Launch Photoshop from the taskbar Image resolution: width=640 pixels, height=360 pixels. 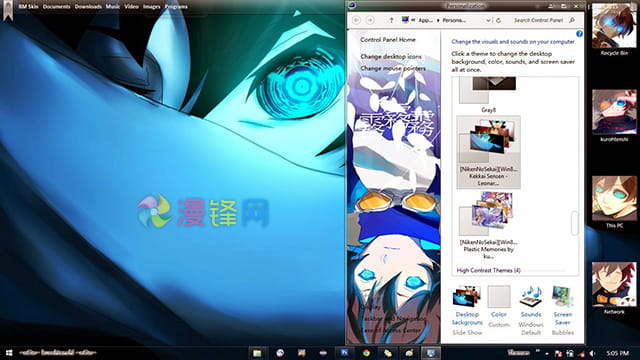(344, 353)
